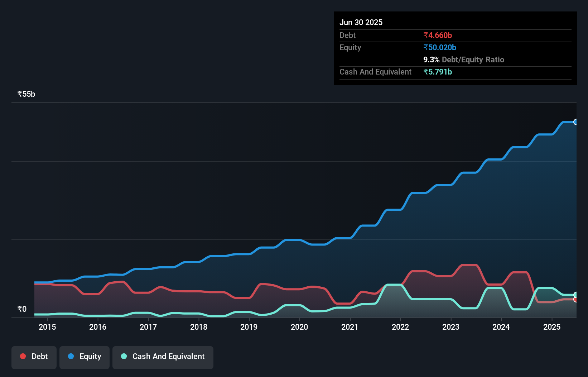Click the Equity endpoint marker on chart
This screenshot has width=588, height=377.
575,122
